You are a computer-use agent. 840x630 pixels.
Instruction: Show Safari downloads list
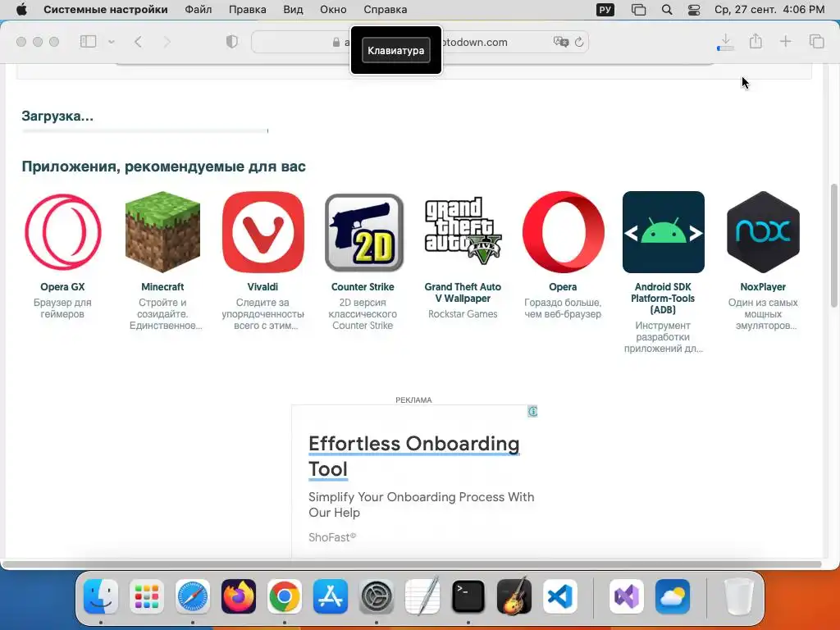[725, 42]
